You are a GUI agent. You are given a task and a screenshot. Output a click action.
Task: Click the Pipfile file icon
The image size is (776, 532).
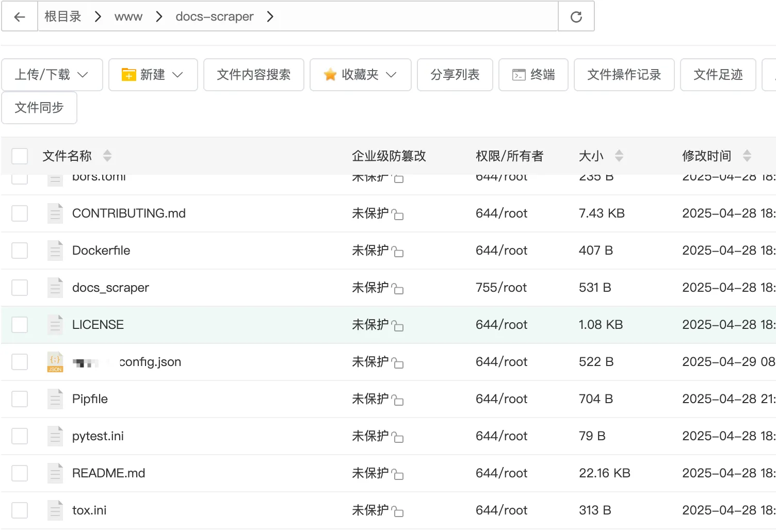click(x=55, y=399)
